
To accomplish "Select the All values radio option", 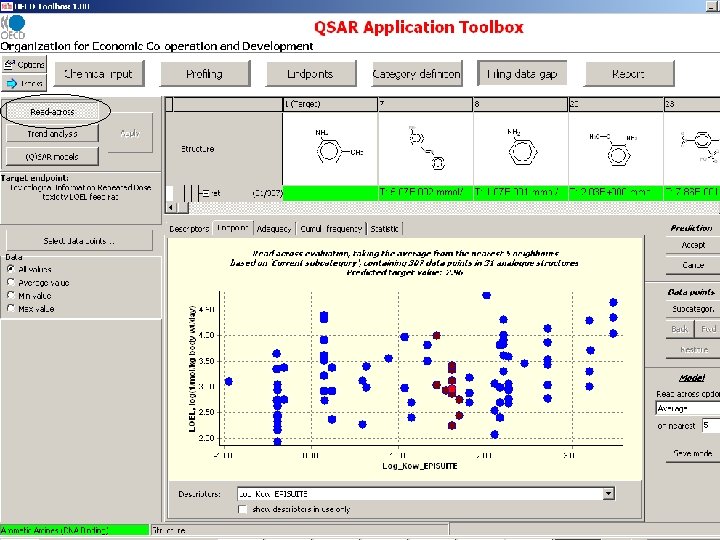I will point(11,269).
